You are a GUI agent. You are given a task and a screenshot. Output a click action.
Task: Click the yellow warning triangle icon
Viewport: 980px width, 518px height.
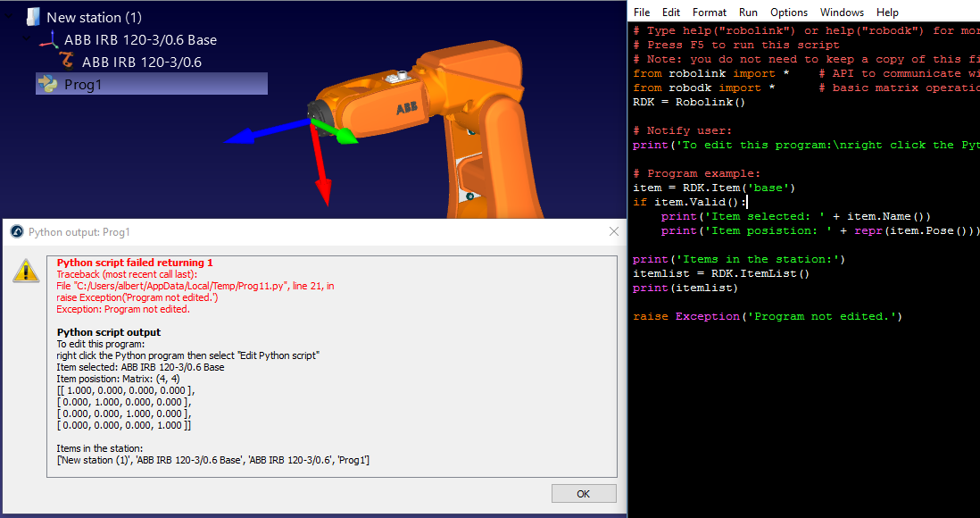(x=25, y=272)
